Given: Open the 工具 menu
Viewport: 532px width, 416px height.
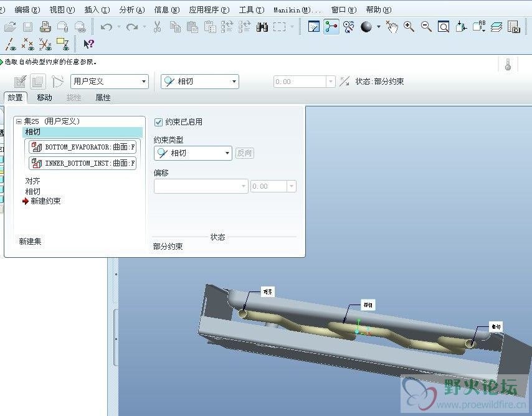Looking at the screenshot, I should [252, 10].
